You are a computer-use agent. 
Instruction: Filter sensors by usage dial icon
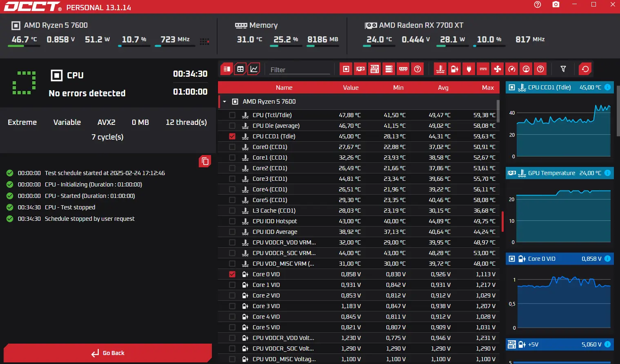click(x=526, y=69)
